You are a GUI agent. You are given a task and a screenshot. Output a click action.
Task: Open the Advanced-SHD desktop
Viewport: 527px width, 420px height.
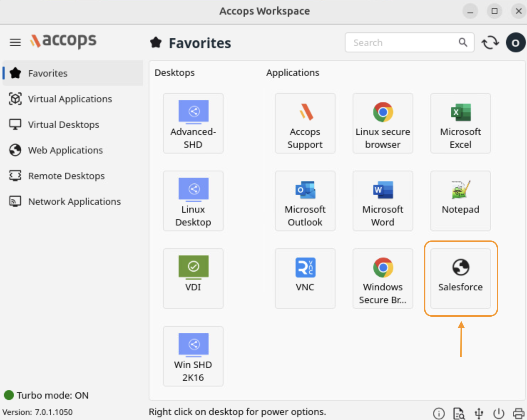(193, 123)
